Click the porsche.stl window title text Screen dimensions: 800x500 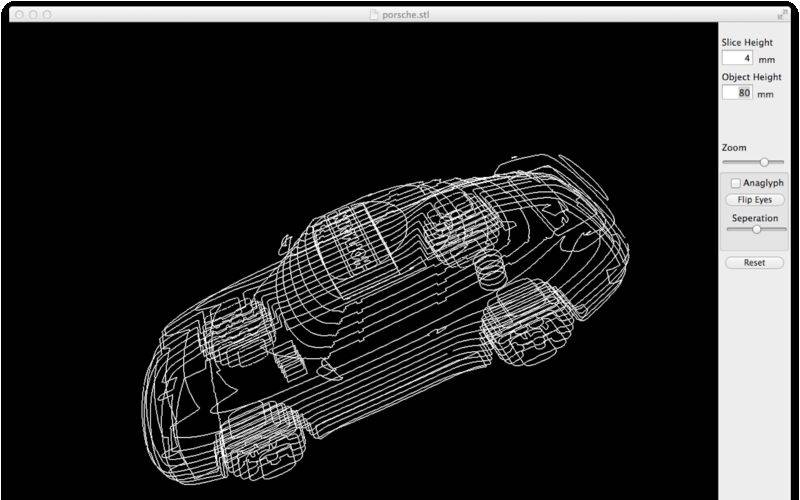coord(406,15)
